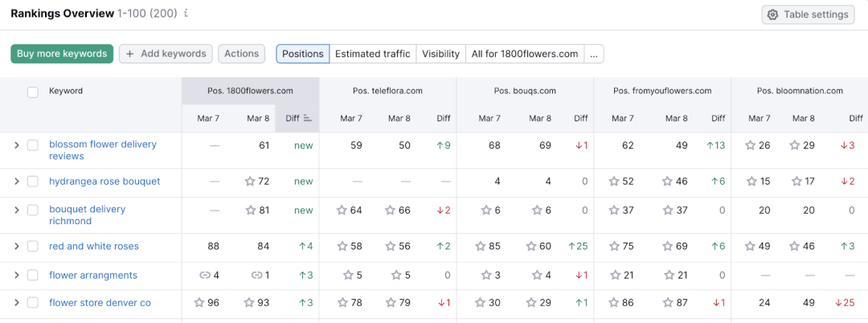The image size is (868, 323).
Task: Open the ellipsis more tabs option
Action: click(593, 54)
